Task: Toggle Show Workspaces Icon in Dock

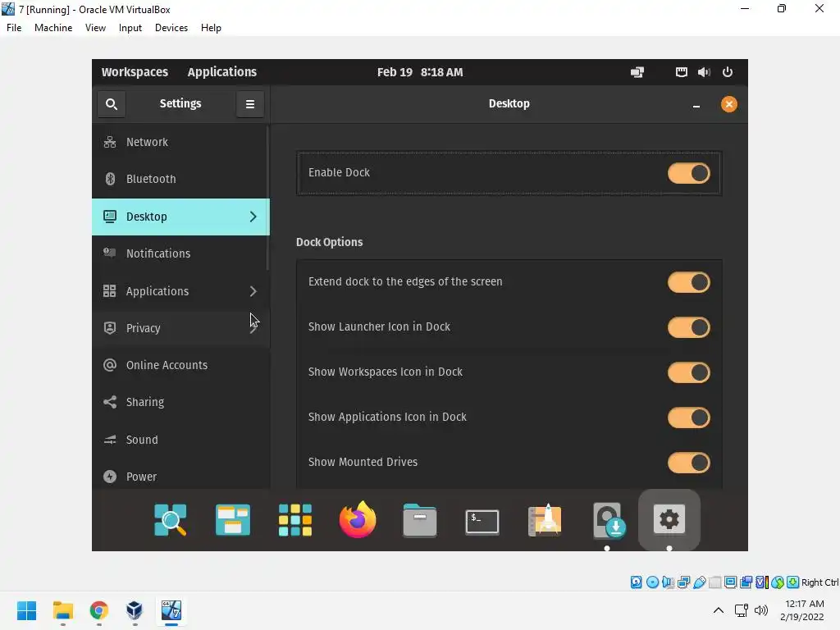Action: pos(688,372)
